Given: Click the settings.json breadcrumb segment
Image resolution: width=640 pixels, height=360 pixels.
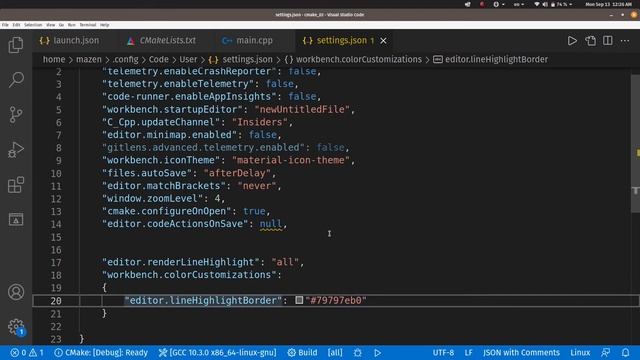Looking at the screenshot, I should tap(240, 60).
